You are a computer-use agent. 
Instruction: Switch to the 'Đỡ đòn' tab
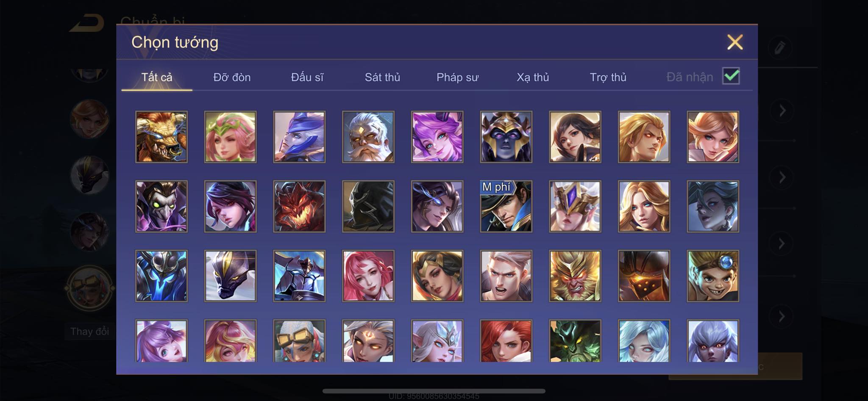pyautogui.click(x=232, y=77)
